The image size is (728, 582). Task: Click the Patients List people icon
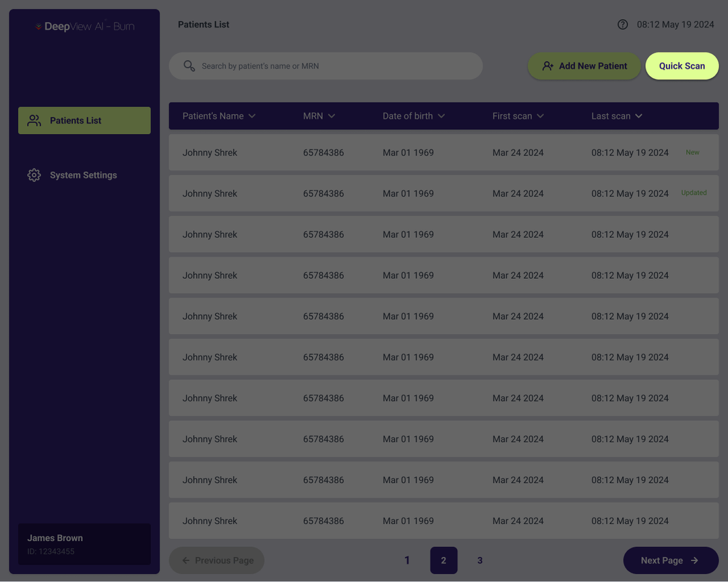[34, 121]
